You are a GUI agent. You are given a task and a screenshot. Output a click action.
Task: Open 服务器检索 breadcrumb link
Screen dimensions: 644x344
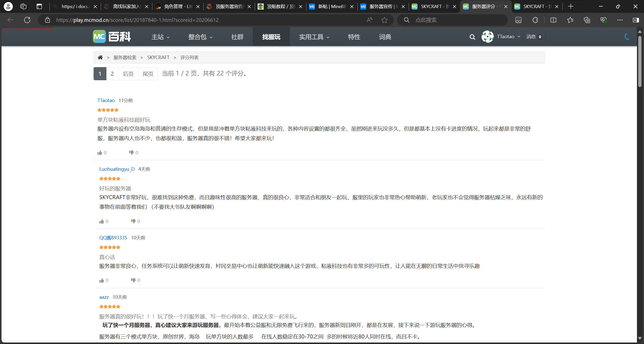click(x=125, y=57)
